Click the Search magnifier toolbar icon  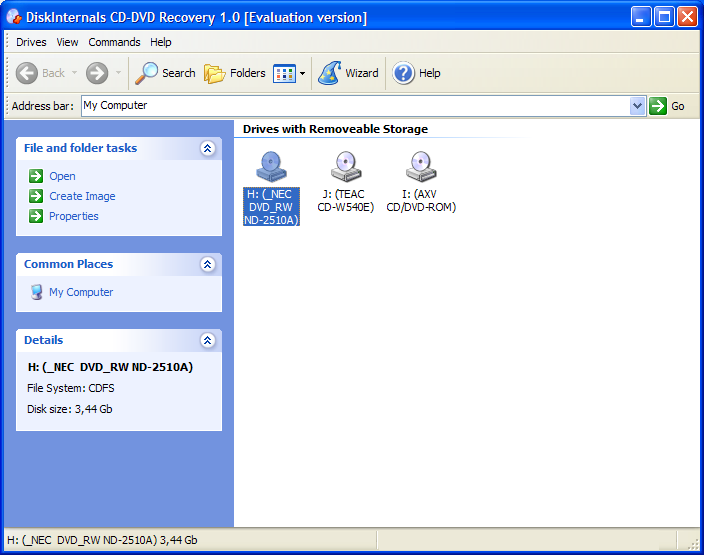(x=148, y=73)
